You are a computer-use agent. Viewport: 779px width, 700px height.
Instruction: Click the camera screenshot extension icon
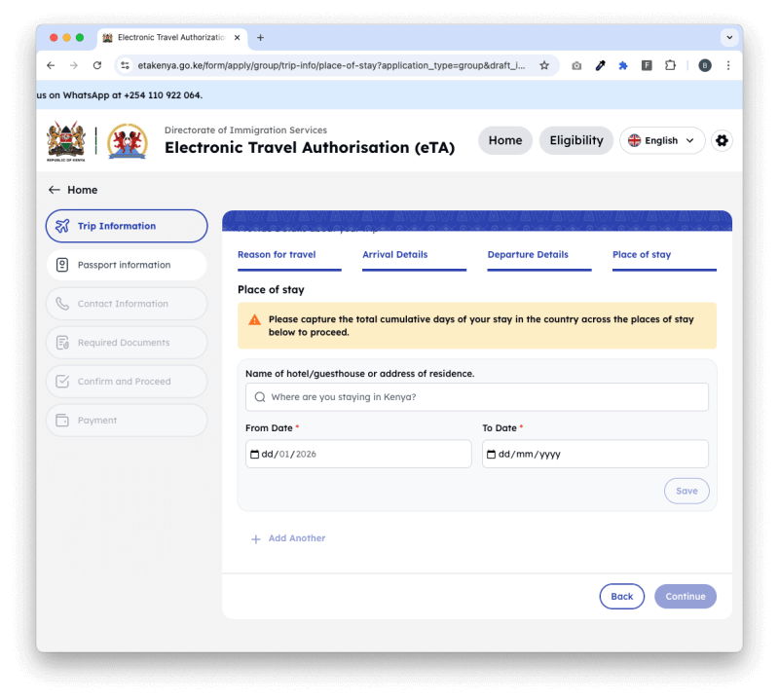pos(576,65)
